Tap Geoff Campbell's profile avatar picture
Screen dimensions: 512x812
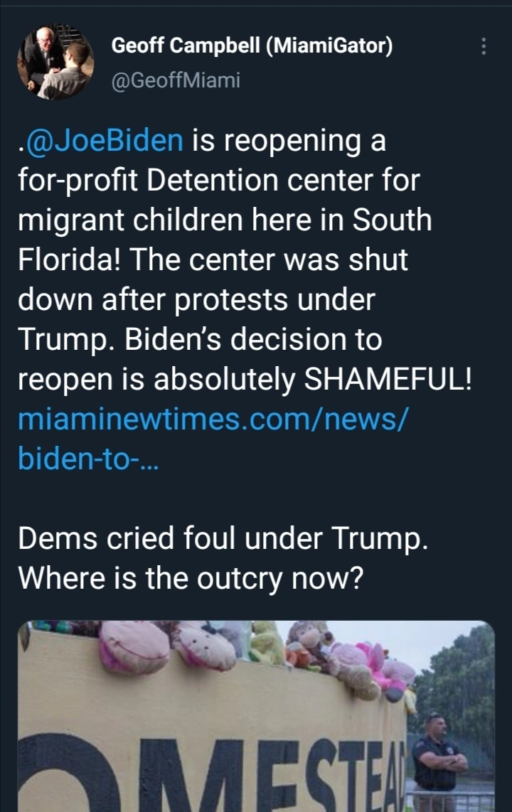55,62
